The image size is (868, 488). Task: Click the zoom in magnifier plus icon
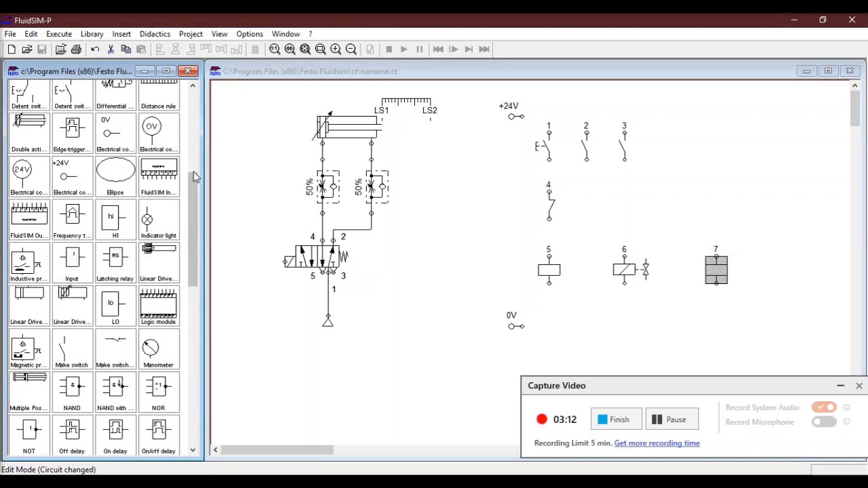coord(336,49)
